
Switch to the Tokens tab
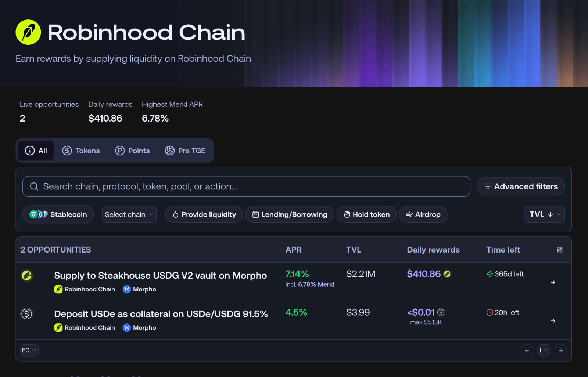tap(81, 151)
